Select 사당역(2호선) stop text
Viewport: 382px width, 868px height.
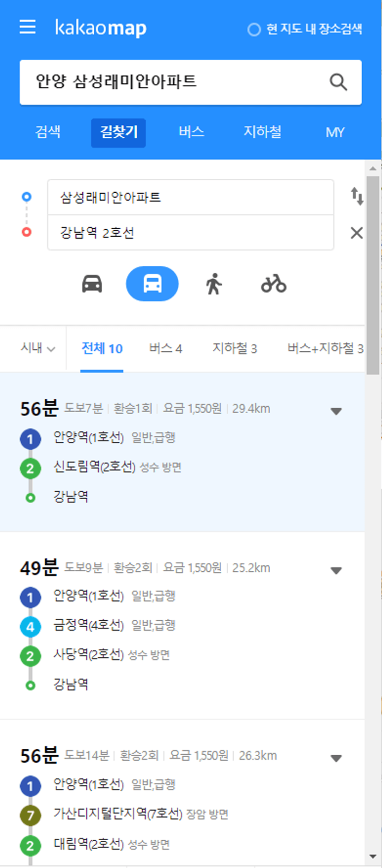[89, 654]
